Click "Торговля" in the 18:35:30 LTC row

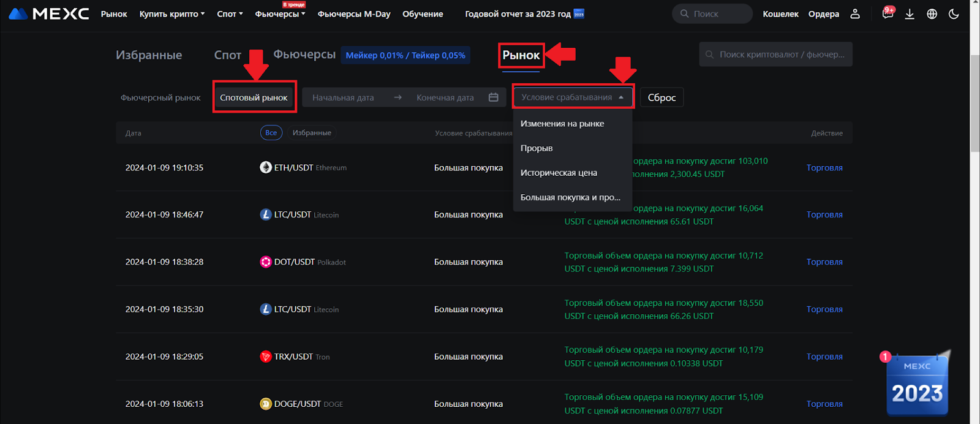point(824,309)
